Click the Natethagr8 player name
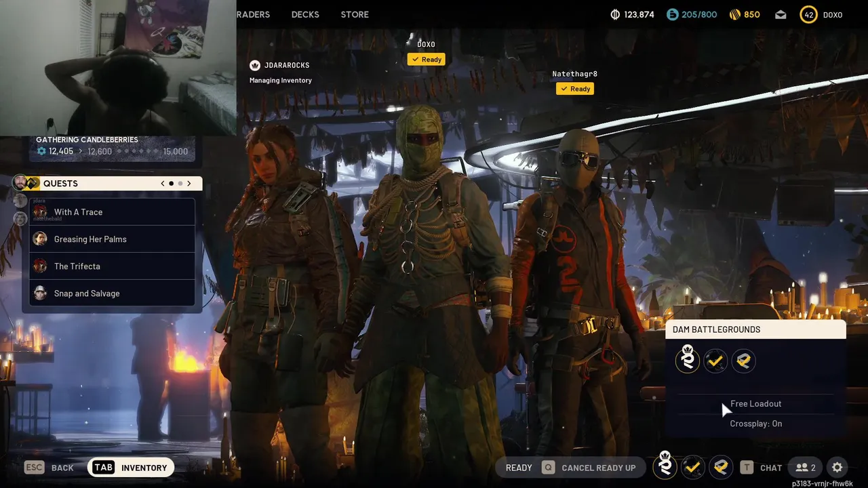This screenshot has width=868, height=488. [574, 74]
